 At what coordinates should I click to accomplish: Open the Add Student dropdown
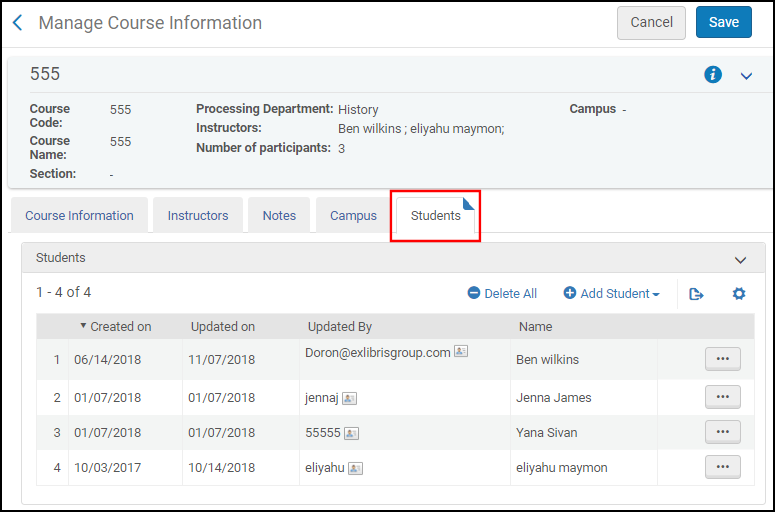click(612, 294)
